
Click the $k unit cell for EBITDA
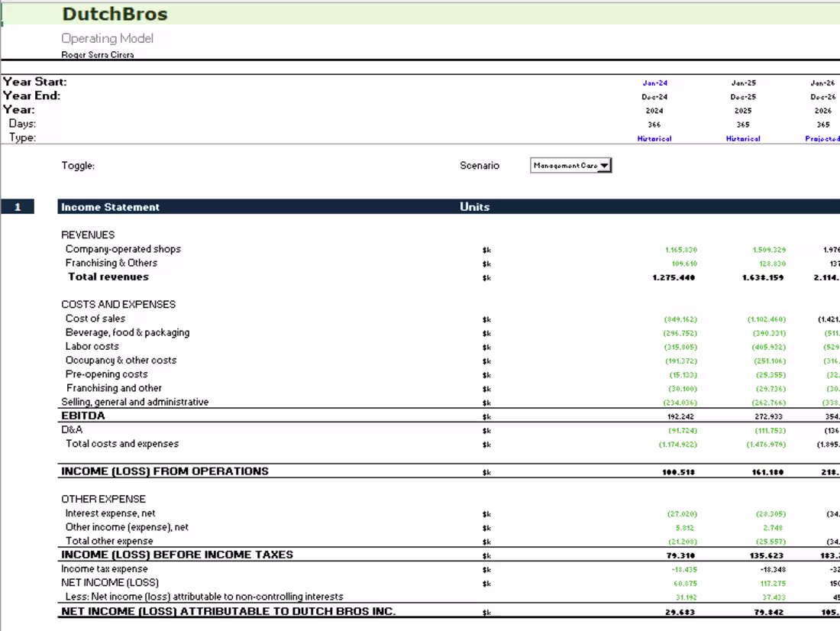(486, 416)
